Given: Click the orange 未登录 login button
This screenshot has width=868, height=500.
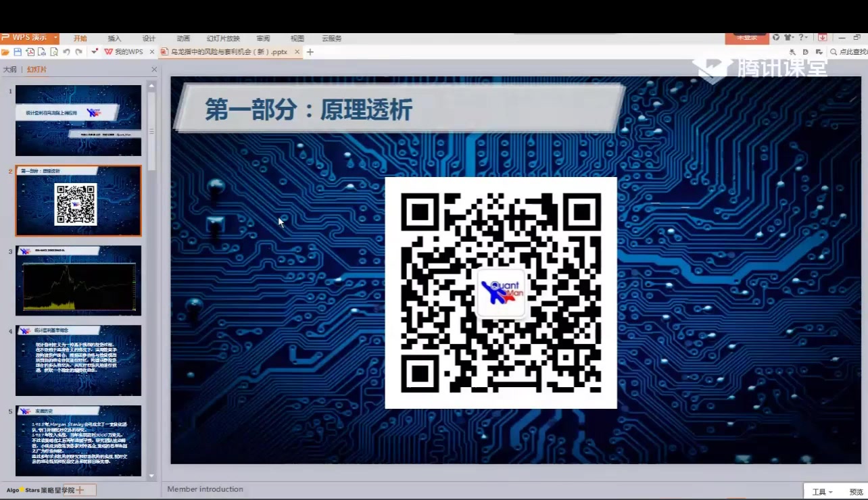Looking at the screenshot, I should (746, 38).
